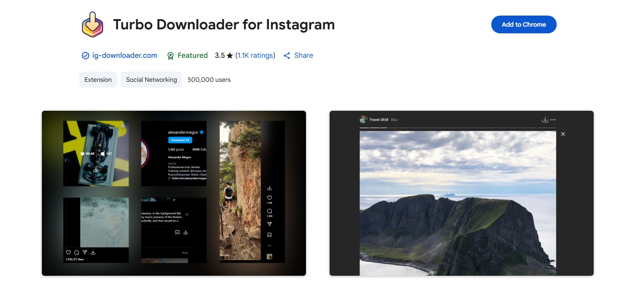Add the extension to Chrome

pyautogui.click(x=524, y=24)
